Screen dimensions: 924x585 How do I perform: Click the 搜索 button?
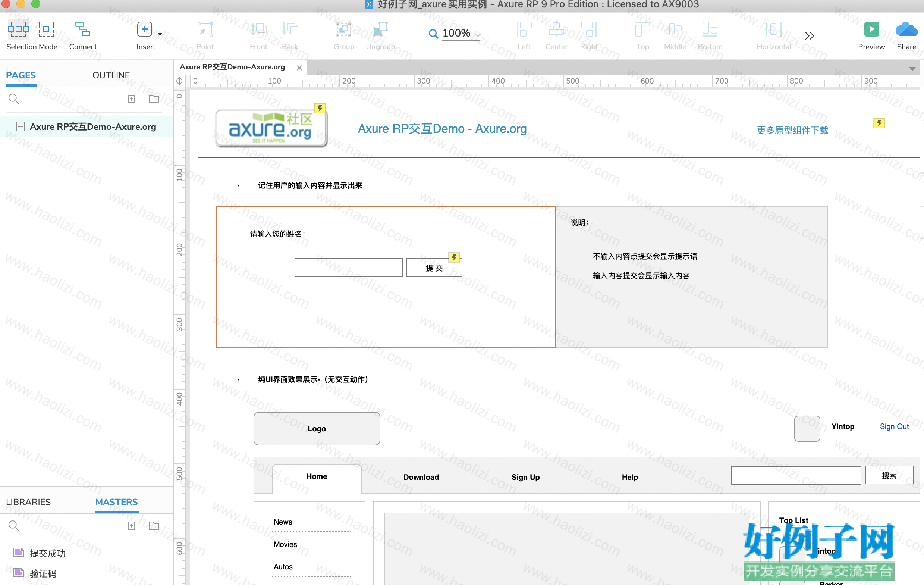(889, 476)
